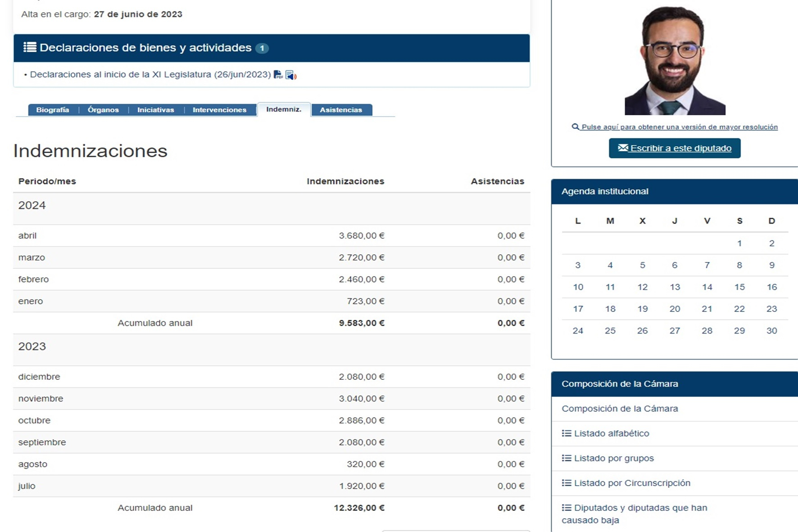Open the Órganos tab

tap(103, 110)
